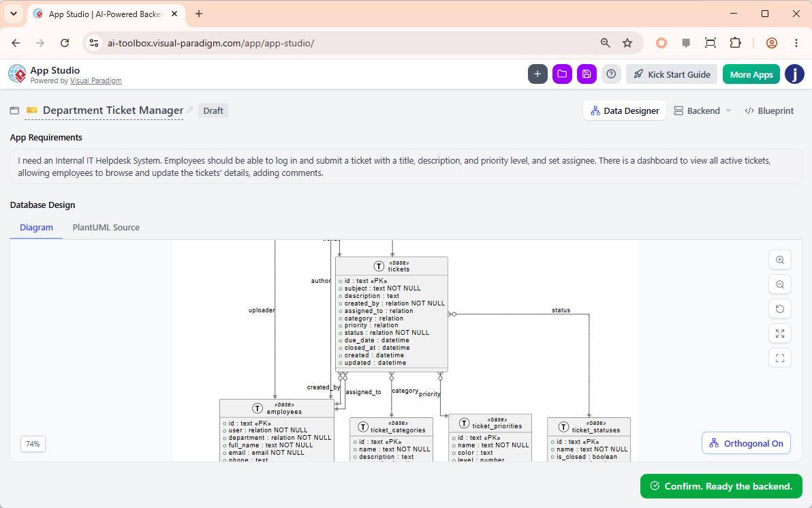Click Confirm. Ready the backend.
The image size is (812, 508).
coord(721,486)
